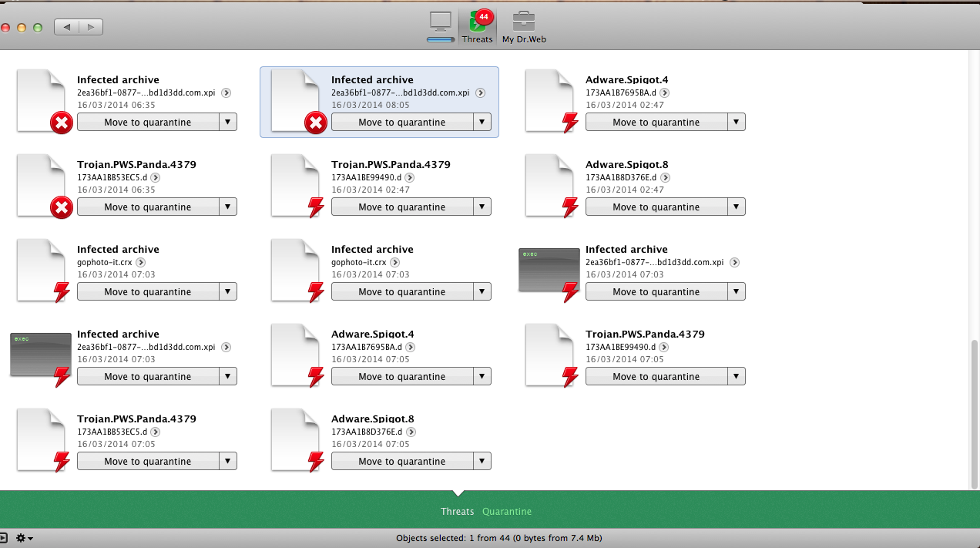Move Adware.Spigot.4 dated 07:05 to quarantine
980x548 pixels.
[402, 376]
